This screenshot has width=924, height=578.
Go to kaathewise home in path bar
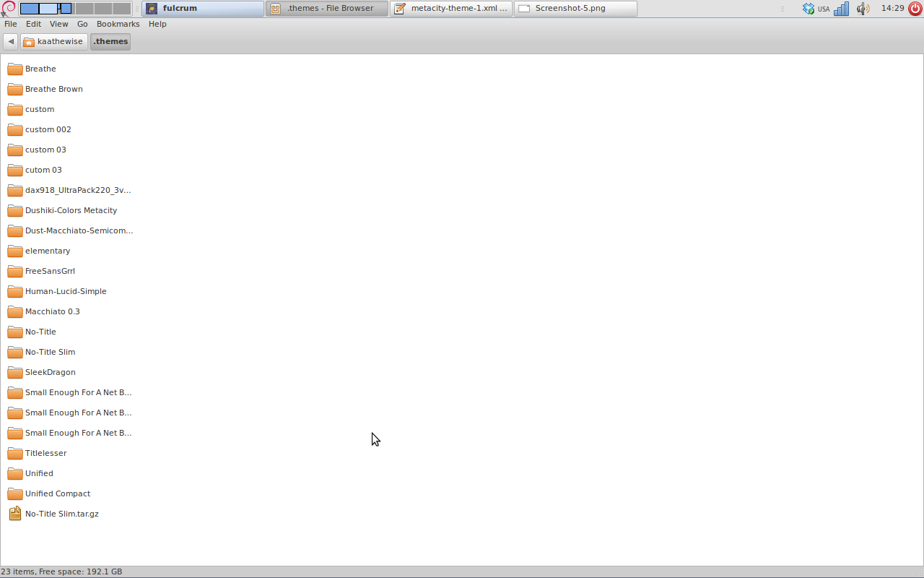pyautogui.click(x=54, y=41)
